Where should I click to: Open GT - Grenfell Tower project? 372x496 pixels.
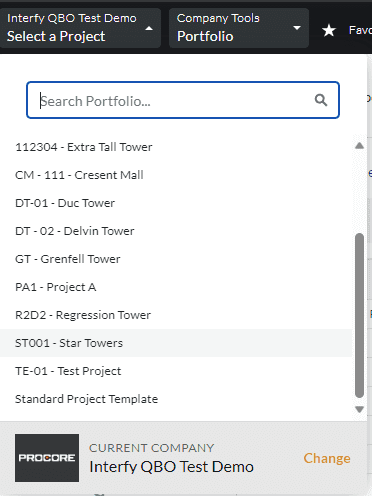(x=176, y=259)
